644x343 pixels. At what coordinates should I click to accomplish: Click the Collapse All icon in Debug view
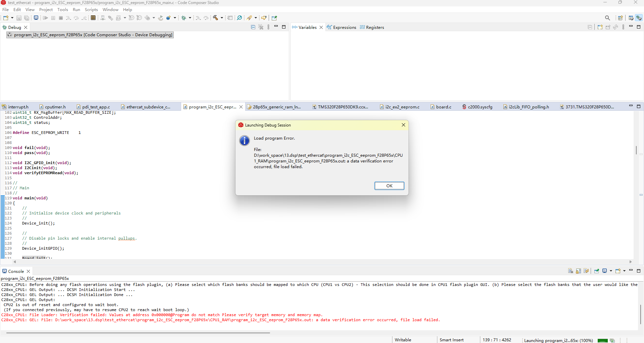(253, 27)
